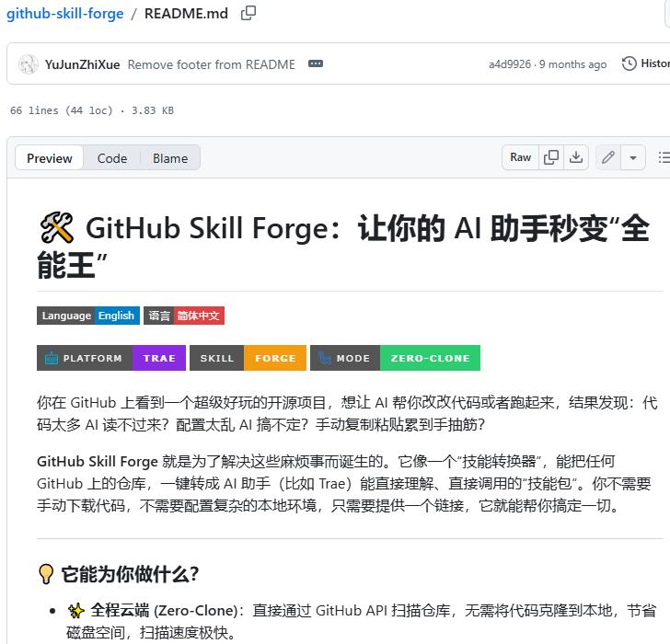
Task: Switch to the Preview tab
Action: click(x=49, y=158)
